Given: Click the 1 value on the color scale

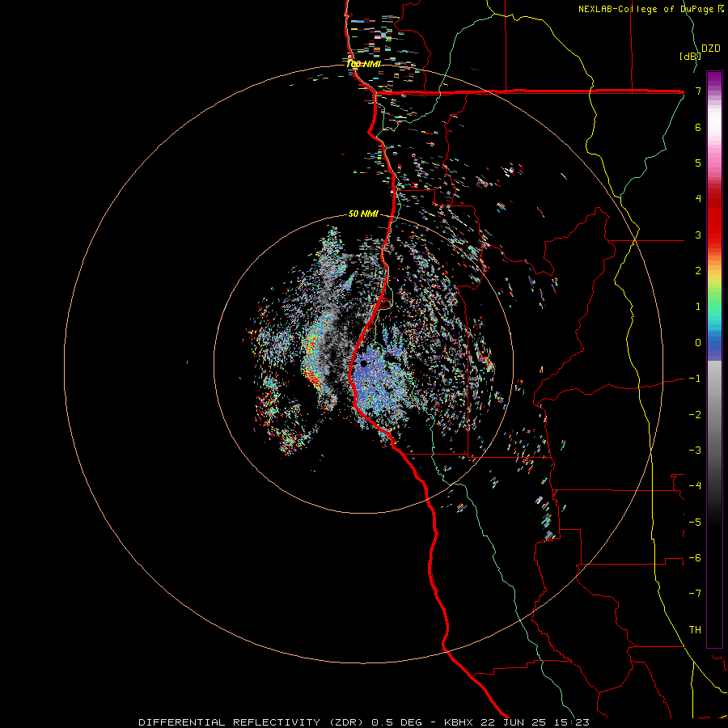Looking at the screenshot, I should pos(698,307).
